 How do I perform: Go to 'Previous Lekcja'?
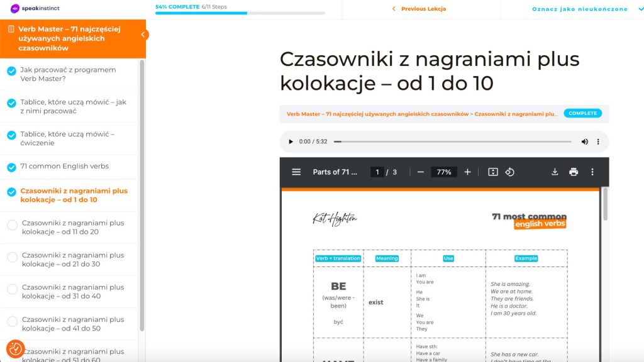click(x=423, y=9)
